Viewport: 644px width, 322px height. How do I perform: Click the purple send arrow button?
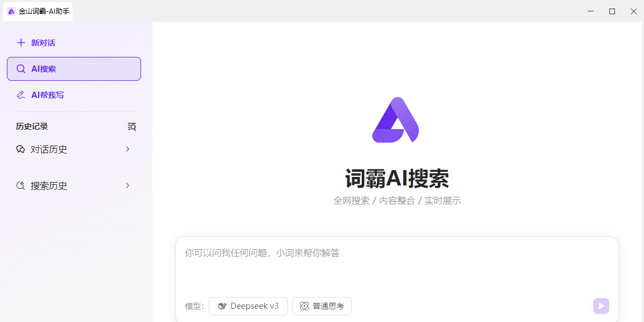pyautogui.click(x=601, y=306)
